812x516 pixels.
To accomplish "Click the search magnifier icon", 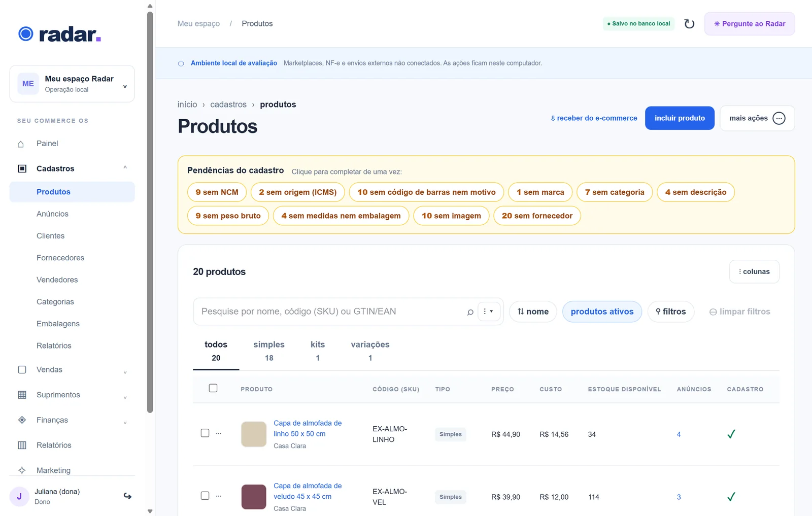I will [x=470, y=312].
